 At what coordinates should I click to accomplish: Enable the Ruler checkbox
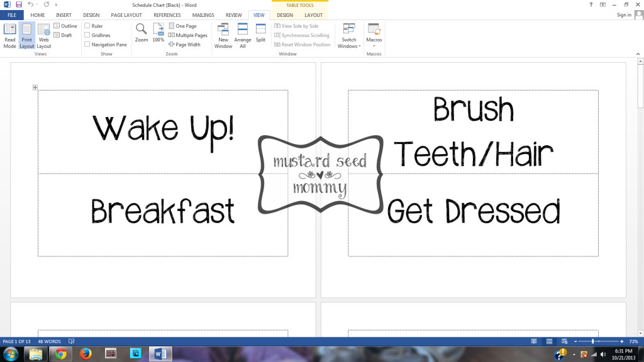point(87,25)
